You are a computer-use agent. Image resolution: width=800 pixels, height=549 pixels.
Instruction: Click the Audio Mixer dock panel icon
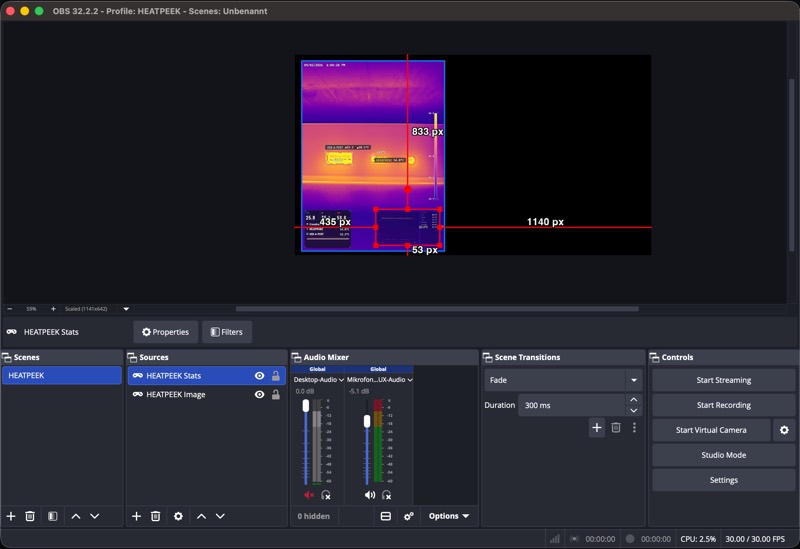coord(296,357)
